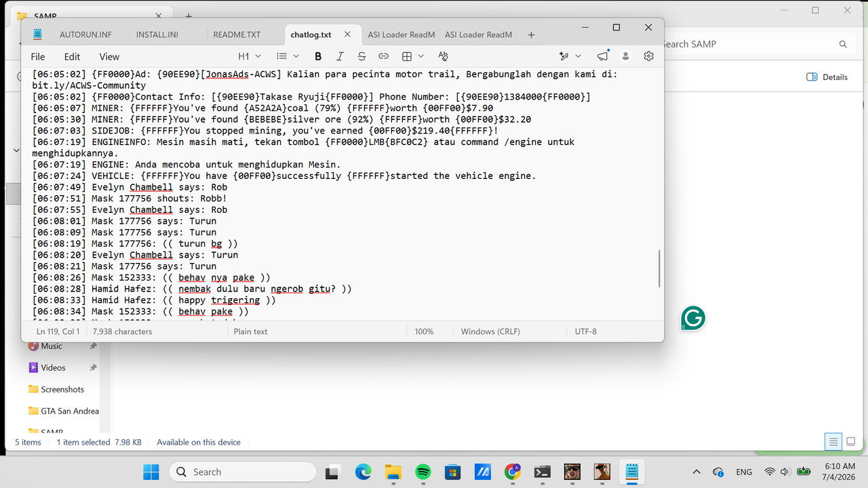This screenshot has width=868, height=488.
Task: Launch Microsoft Store from taskbar
Action: tap(452, 472)
